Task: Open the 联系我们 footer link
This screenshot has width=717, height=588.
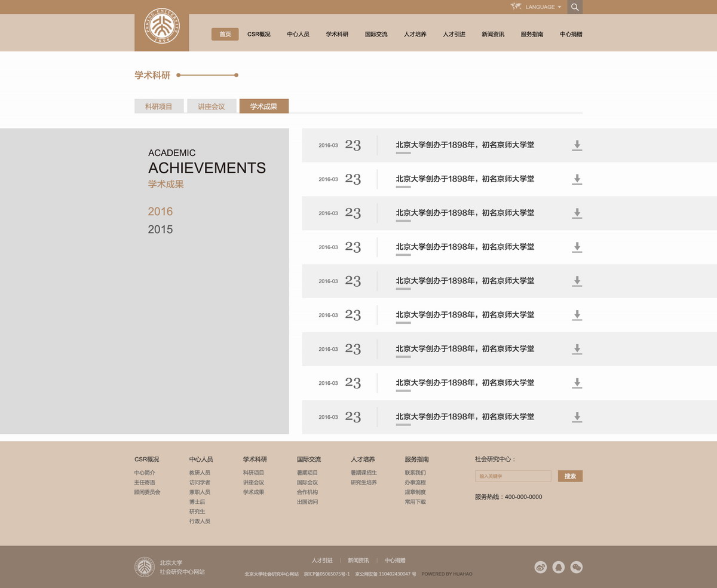Action: [415, 473]
